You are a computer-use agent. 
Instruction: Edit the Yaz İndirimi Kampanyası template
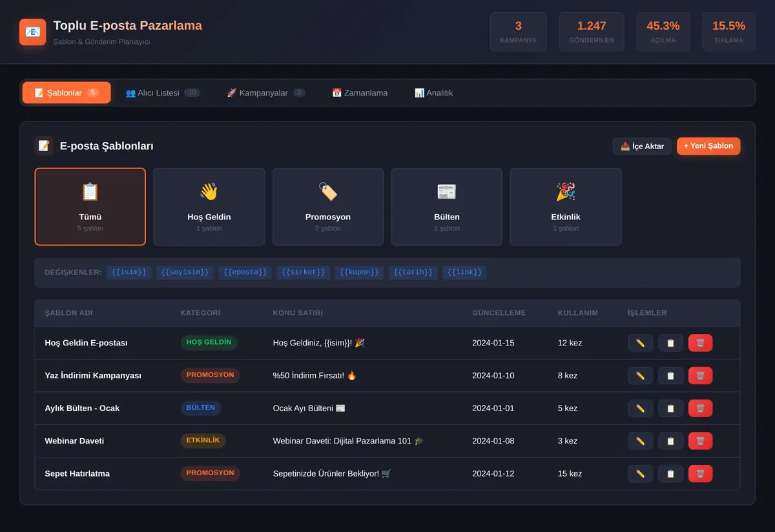(x=640, y=376)
